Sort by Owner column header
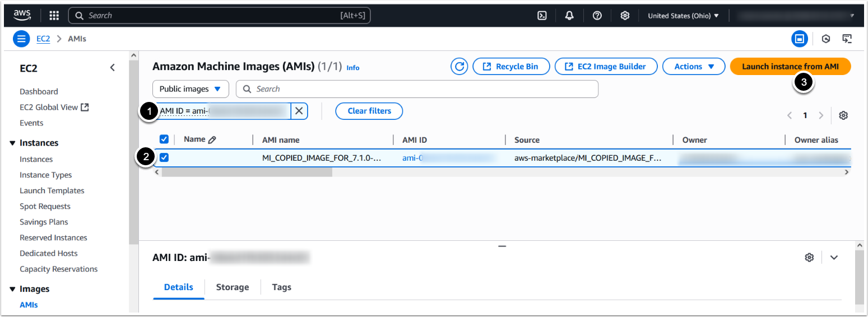The width and height of the screenshot is (868, 317). pos(695,140)
